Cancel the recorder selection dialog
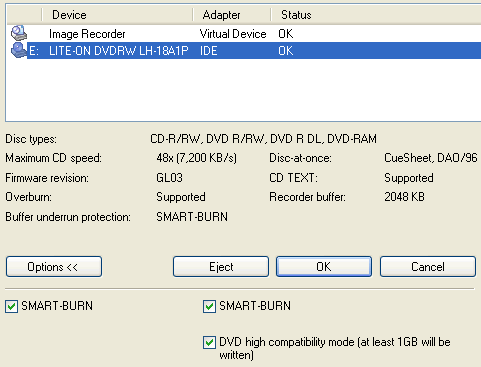The height and width of the screenshot is (367, 481). point(428,267)
